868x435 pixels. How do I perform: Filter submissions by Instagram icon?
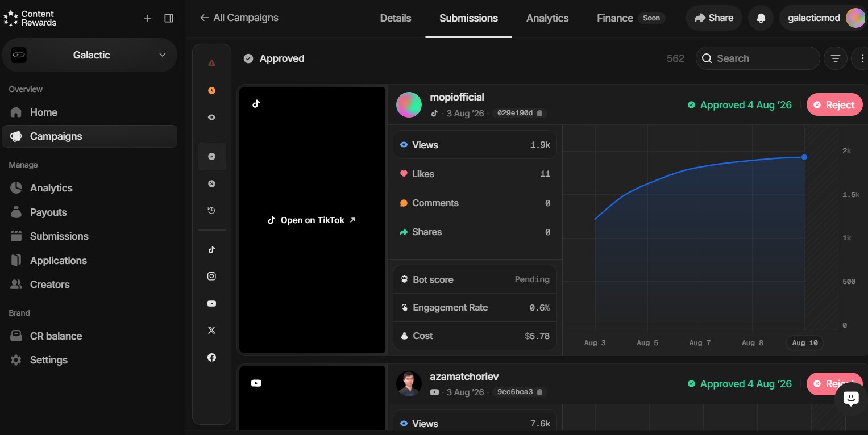pyautogui.click(x=212, y=276)
